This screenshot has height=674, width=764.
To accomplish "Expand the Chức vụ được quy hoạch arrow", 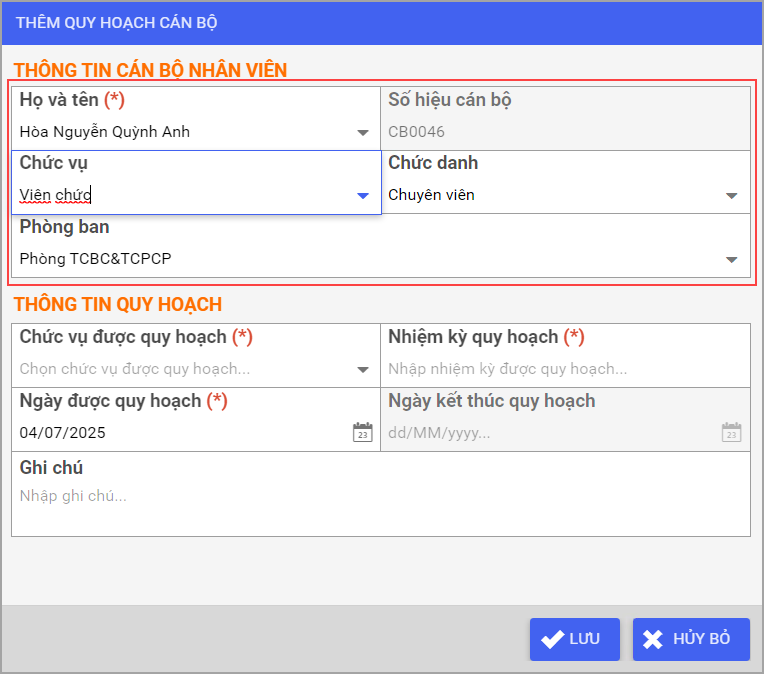I will tap(362, 370).
